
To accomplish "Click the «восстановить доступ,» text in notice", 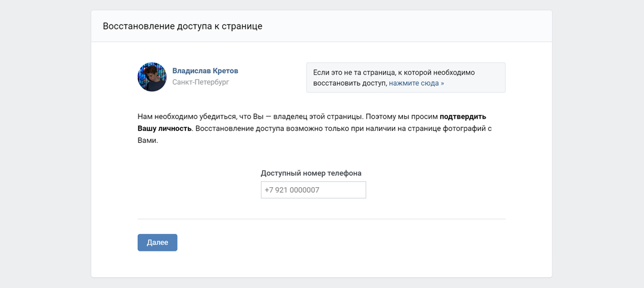I will point(350,83).
